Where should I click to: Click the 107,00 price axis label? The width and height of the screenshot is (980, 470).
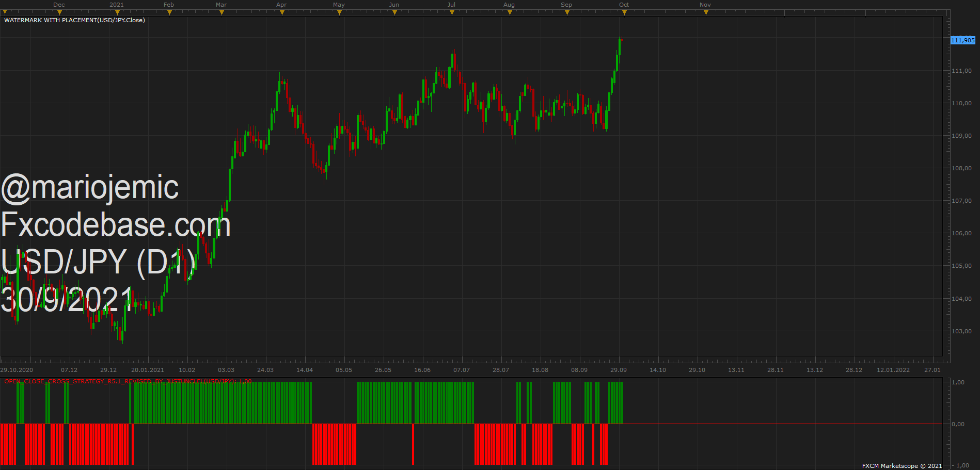[x=961, y=201]
